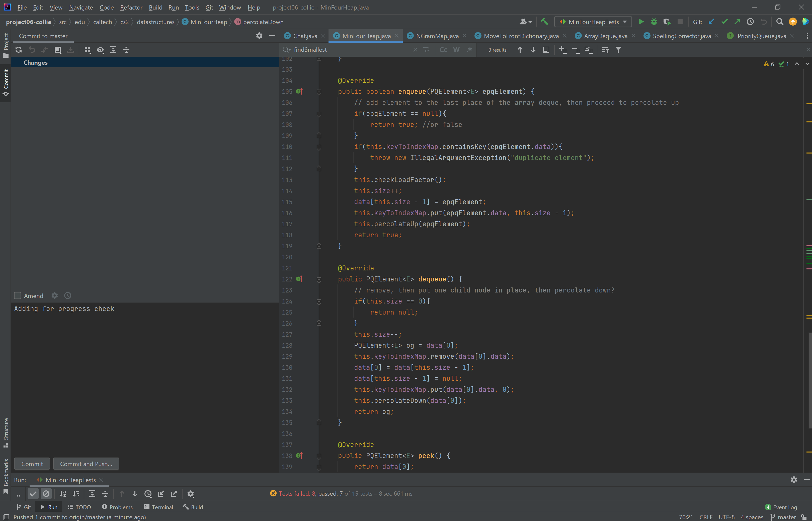Click the green Run button in toolbar

pos(641,22)
